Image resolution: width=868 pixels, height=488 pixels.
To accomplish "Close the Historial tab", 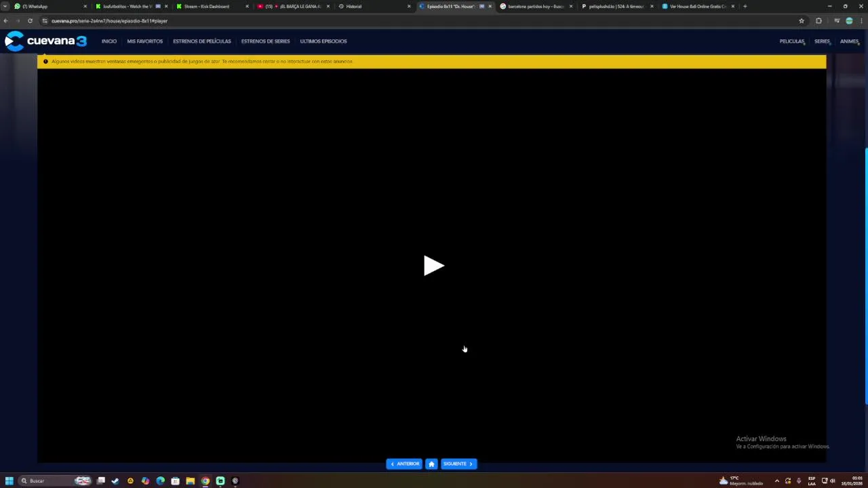I will tap(409, 6).
